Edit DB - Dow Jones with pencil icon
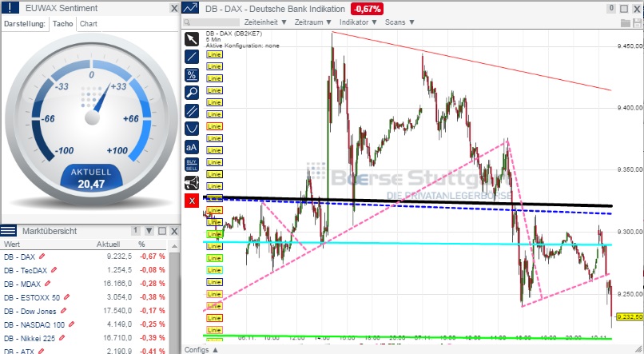The height and width of the screenshot is (354, 644). click(x=63, y=311)
